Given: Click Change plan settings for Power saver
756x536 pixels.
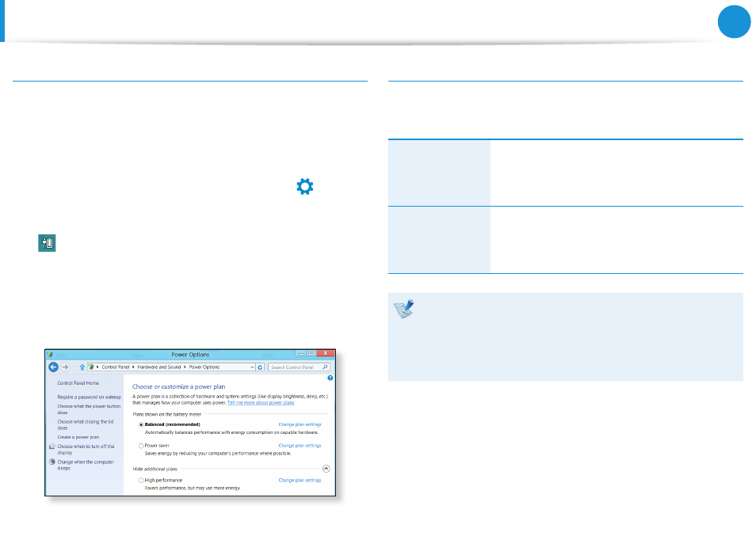Looking at the screenshot, I should [300, 446].
